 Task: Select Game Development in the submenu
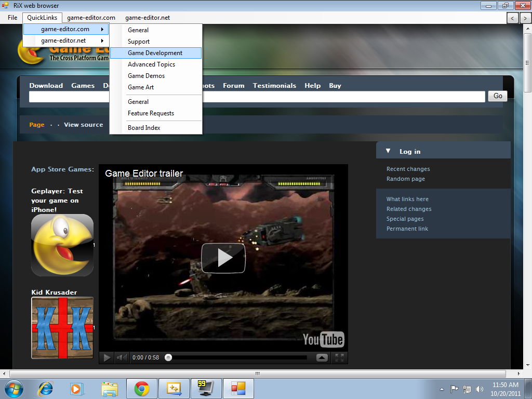point(156,53)
